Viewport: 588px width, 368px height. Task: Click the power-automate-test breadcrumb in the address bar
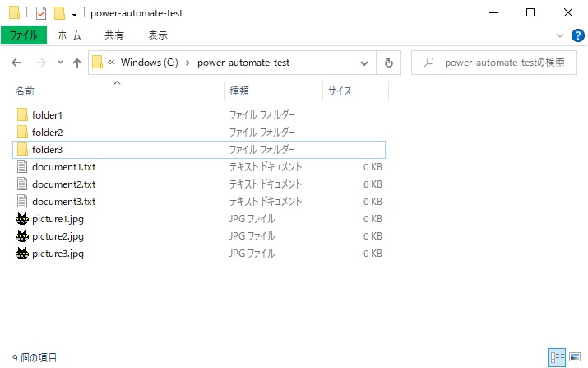[x=243, y=63]
